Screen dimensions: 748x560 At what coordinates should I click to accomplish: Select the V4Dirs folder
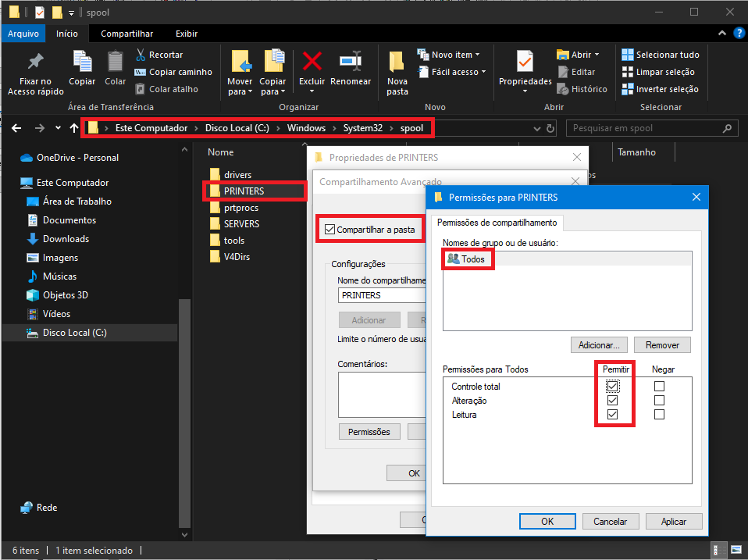[230, 257]
